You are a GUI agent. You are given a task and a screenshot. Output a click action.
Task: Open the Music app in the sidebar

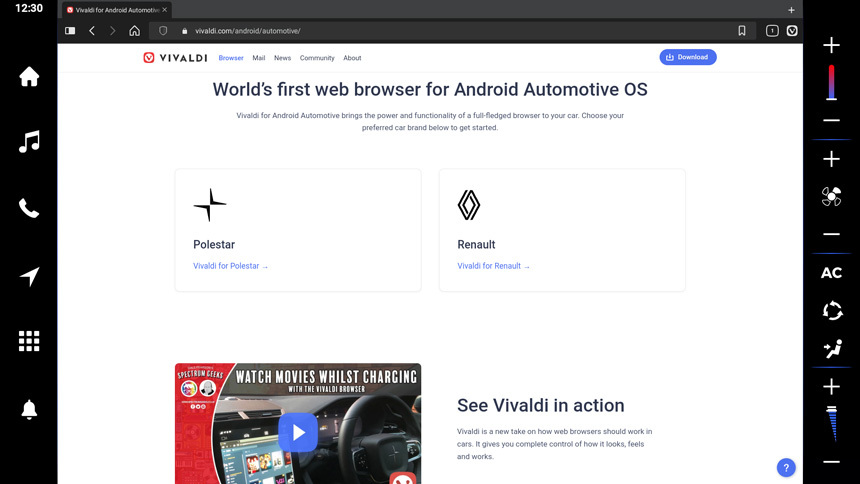click(x=29, y=142)
